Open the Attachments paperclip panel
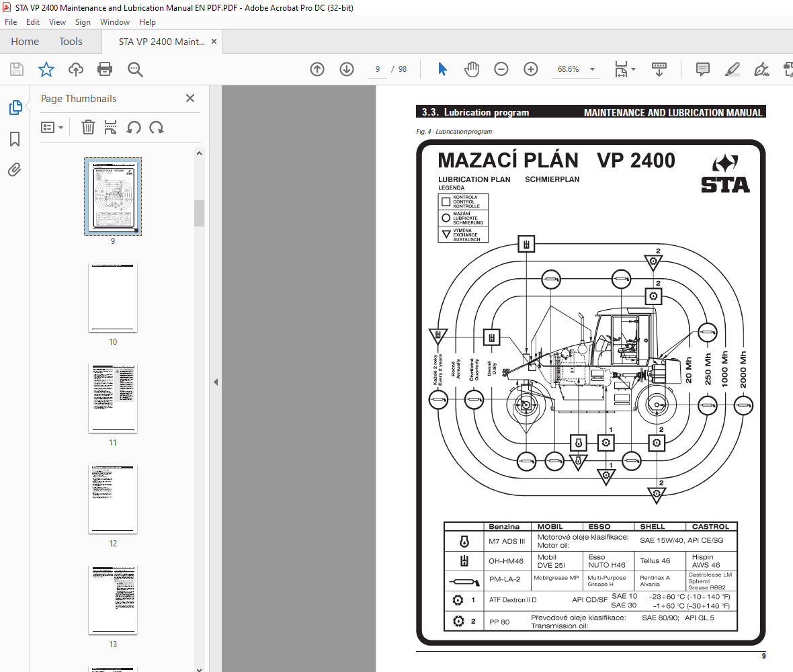Image resolution: width=793 pixels, height=672 pixels. point(15,170)
